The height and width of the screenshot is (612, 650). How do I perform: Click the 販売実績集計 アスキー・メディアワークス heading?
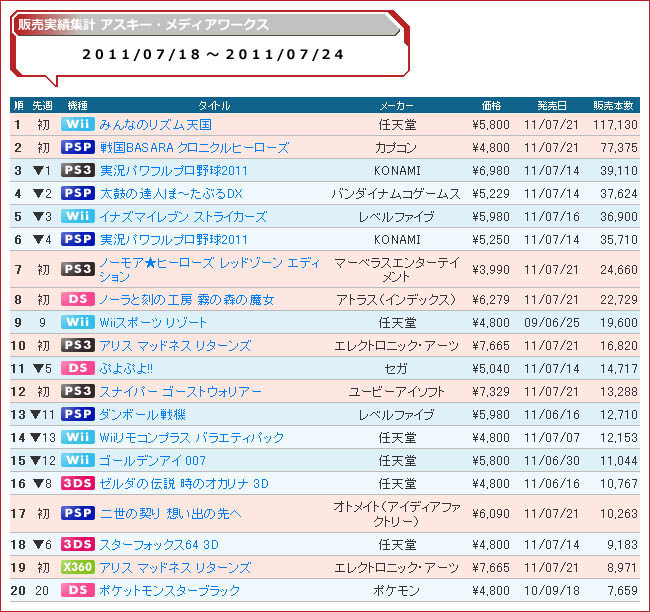tap(143, 24)
